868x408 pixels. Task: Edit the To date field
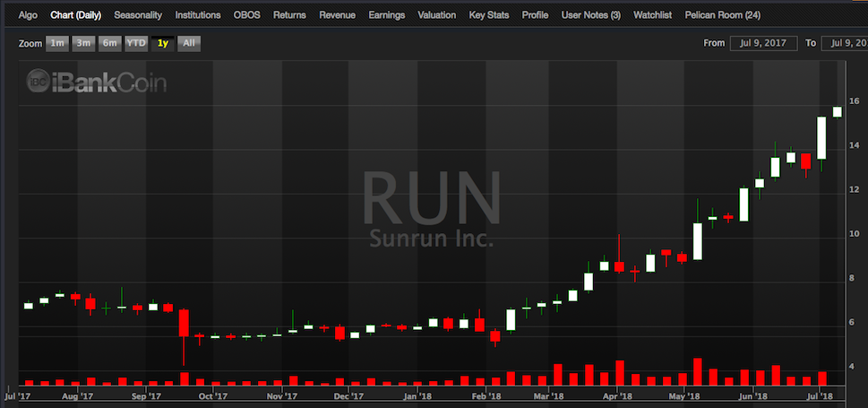[x=845, y=43]
